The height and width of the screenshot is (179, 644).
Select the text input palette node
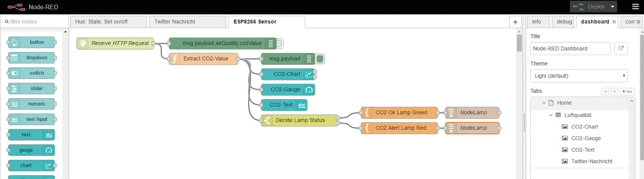pos(31,119)
